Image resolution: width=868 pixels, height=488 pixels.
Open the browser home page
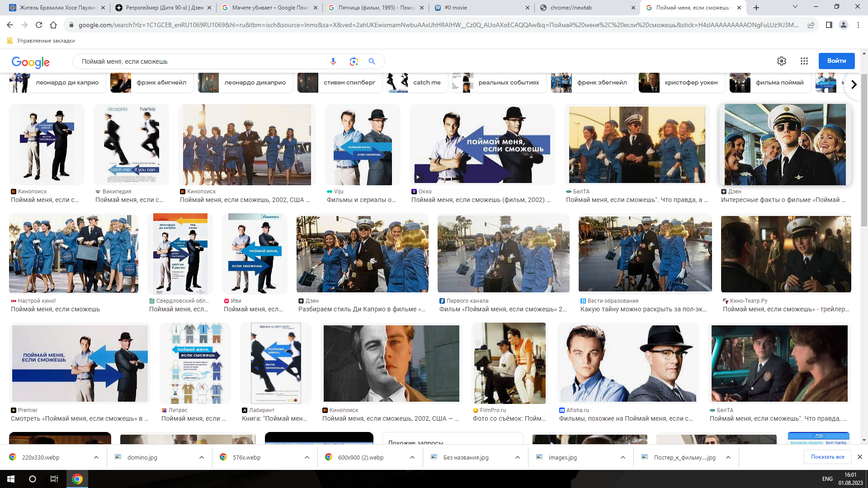tap(53, 25)
